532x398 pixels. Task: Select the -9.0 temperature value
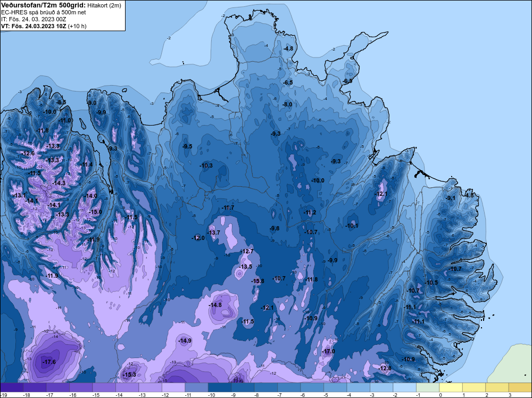(92, 103)
